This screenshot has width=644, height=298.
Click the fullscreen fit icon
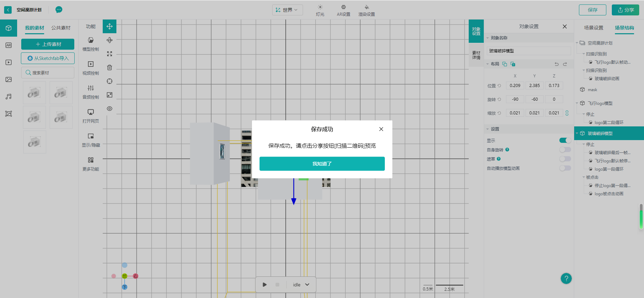110,54
